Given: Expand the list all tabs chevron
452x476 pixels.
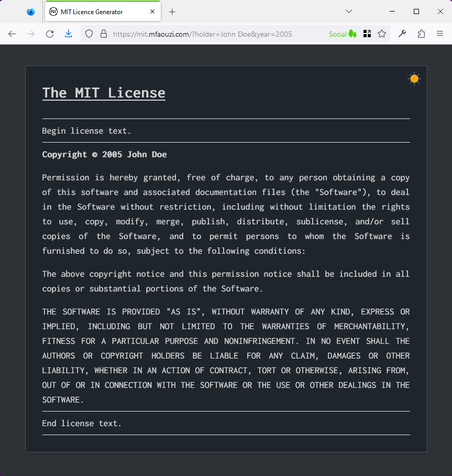Looking at the screenshot, I should point(349,12).
